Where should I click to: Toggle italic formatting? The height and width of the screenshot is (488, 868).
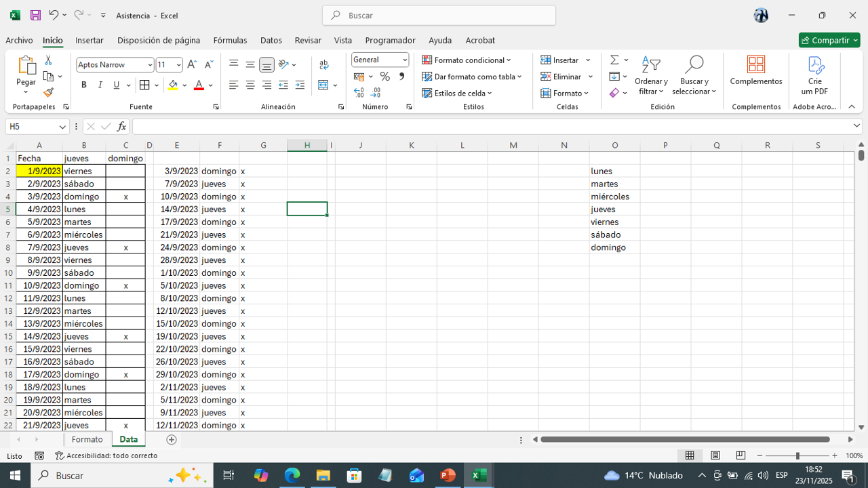100,85
